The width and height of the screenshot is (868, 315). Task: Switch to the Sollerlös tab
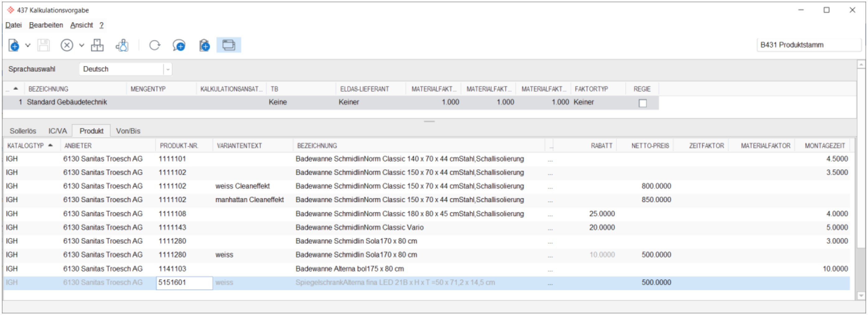coord(23,131)
